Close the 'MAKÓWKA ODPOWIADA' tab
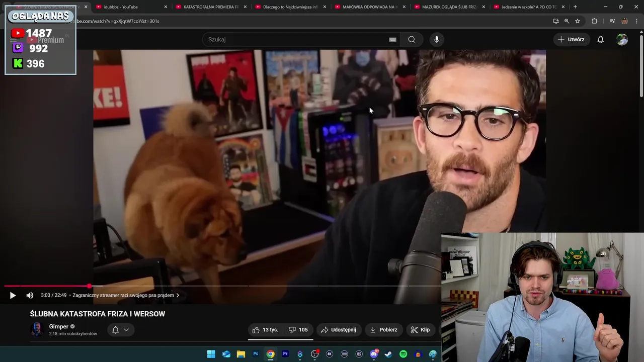Screen dimensions: 644x362 pyautogui.click(x=404, y=7)
